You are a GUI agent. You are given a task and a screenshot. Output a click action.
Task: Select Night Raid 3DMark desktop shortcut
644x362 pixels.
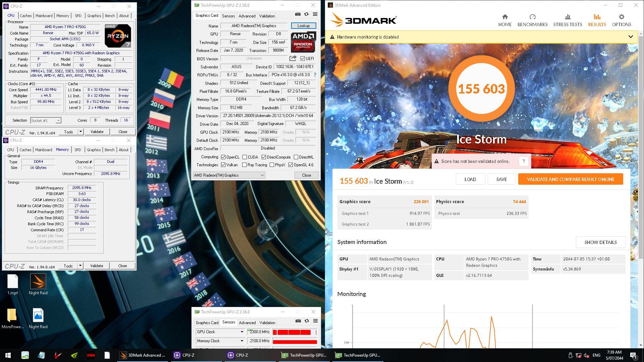pyautogui.click(x=38, y=284)
